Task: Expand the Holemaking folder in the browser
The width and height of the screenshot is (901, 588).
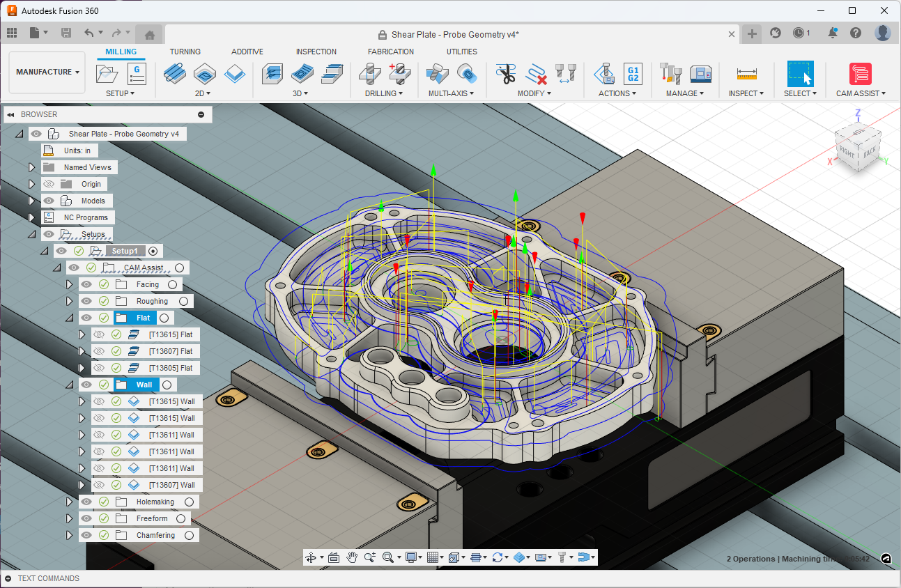Action: point(68,501)
